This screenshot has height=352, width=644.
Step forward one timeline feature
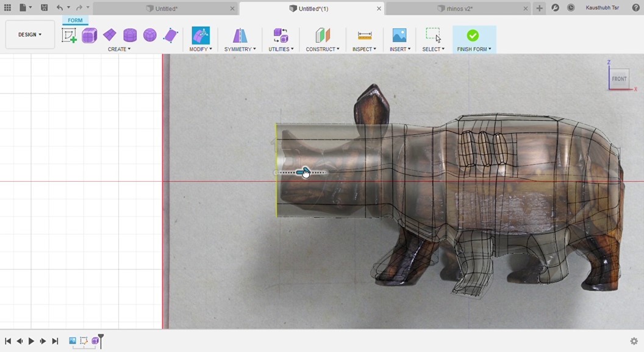click(x=43, y=341)
